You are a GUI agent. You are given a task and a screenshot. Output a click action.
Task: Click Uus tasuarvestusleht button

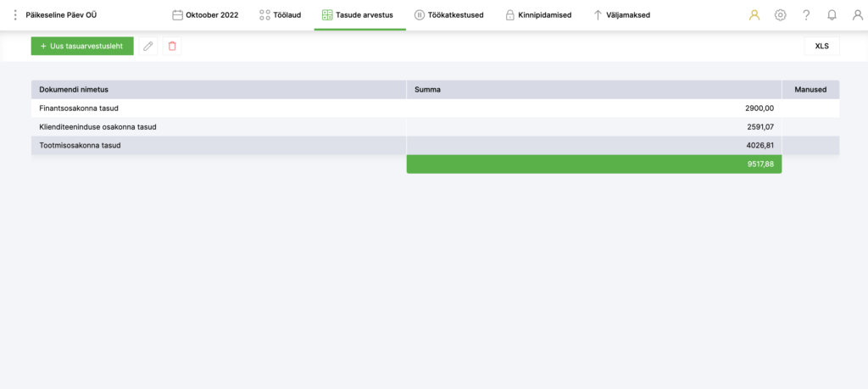pyautogui.click(x=82, y=46)
